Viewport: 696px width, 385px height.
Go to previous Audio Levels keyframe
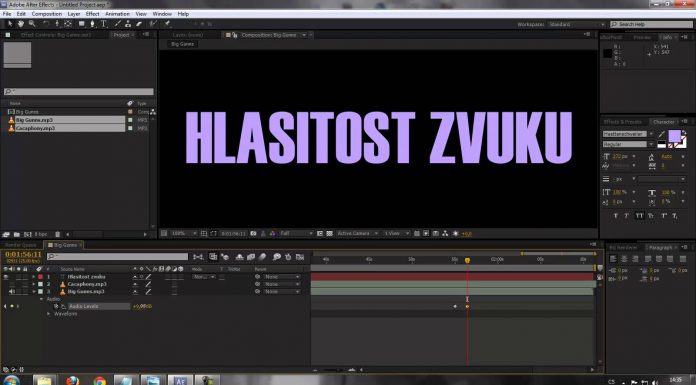coord(5,306)
